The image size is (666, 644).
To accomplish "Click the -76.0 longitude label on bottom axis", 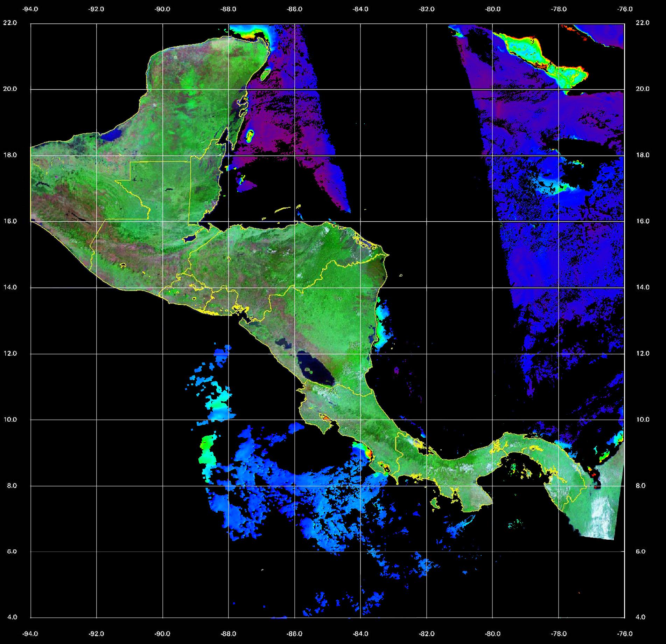I will (625, 633).
